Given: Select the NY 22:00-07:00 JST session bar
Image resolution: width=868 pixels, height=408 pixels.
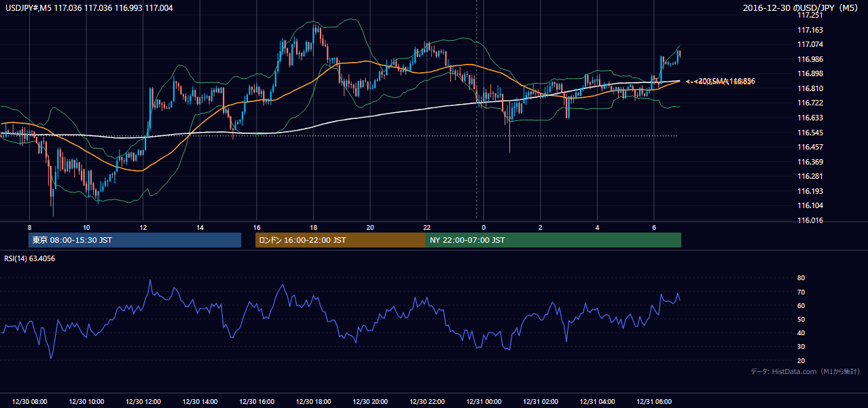Looking at the screenshot, I should [x=554, y=240].
